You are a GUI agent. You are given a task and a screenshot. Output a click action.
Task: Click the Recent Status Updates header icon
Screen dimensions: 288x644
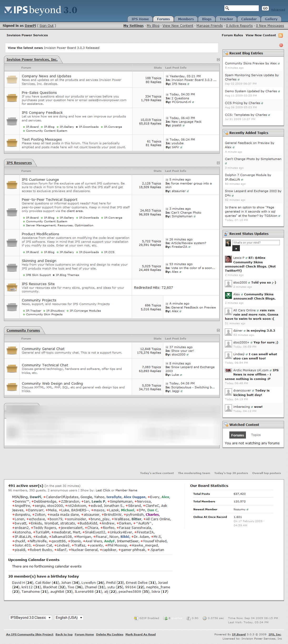226,234
